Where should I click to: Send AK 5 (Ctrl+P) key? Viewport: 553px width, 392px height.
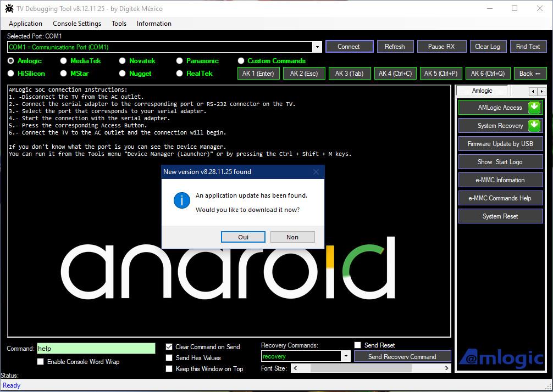(x=441, y=73)
